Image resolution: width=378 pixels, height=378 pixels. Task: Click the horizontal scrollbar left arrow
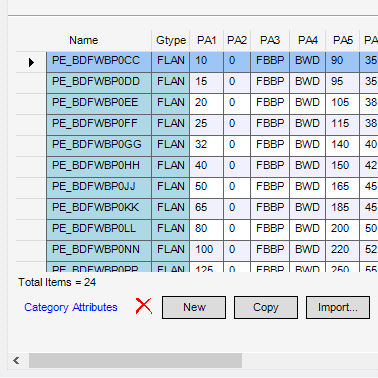pyautogui.click(x=16, y=360)
